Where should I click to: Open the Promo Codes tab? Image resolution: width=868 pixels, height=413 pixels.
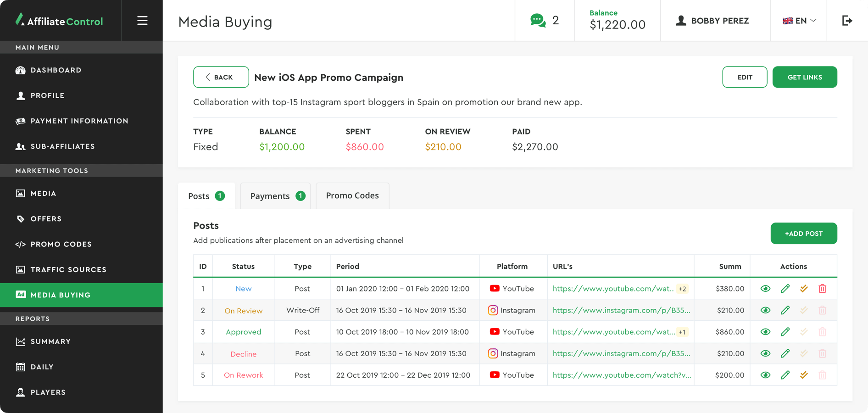pyautogui.click(x=352, y=195)
